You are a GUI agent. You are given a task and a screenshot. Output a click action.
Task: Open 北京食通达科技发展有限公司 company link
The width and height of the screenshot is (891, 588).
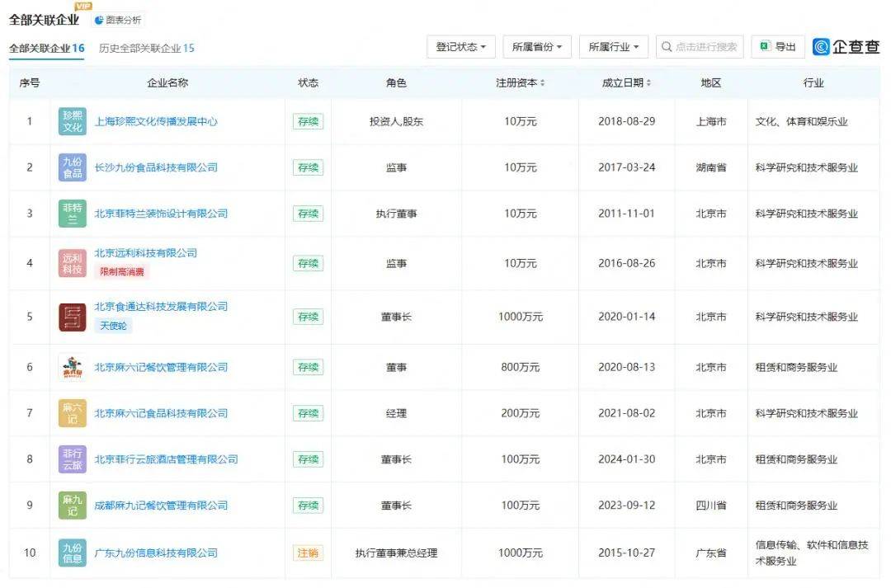(161, 307)
